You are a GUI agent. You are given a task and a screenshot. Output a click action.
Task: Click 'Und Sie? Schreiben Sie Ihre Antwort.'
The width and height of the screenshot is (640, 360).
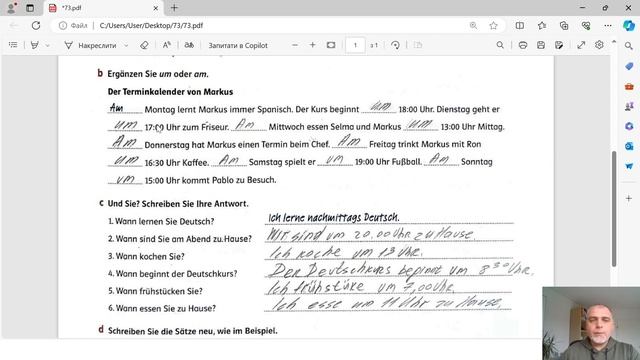(x=178, y=204)
